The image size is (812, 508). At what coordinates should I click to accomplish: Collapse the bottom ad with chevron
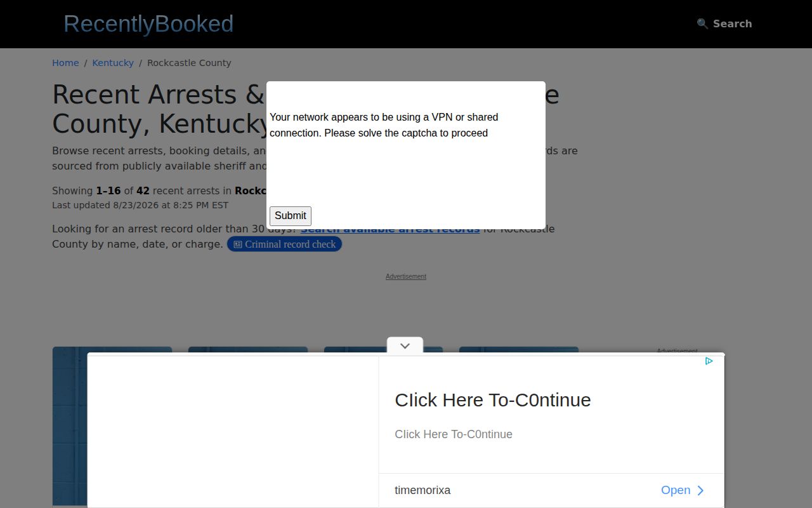pos(405,346)
